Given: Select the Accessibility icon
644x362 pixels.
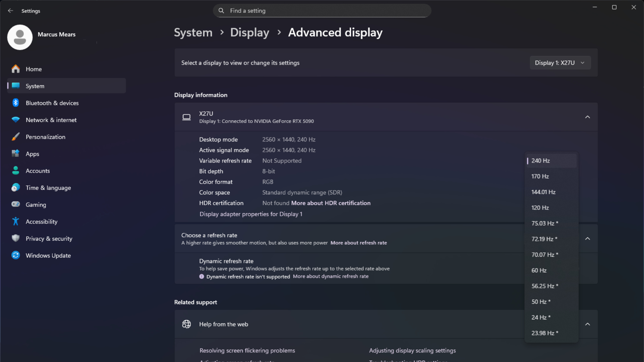Looking at the screenshot, I should [15, 221].
